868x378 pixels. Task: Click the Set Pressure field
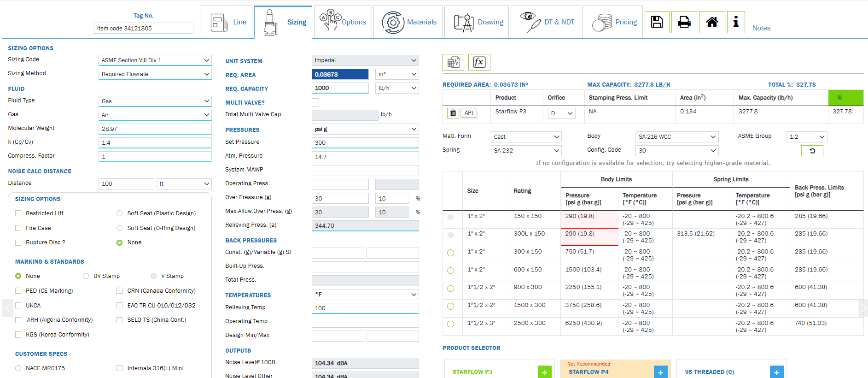point(365,143)
